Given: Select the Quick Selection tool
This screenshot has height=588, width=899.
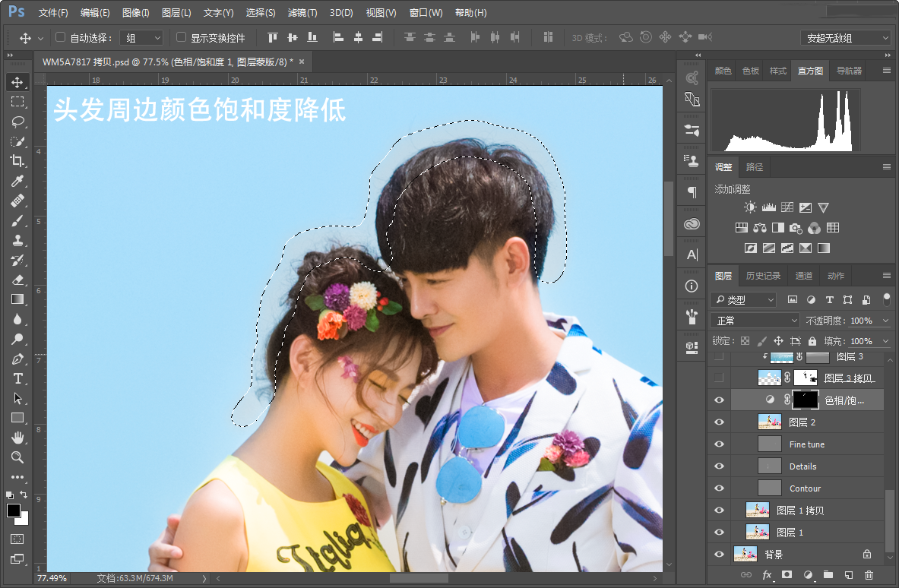Looking at the screenshot, I should pyautogui.click(x=17, y=141).
